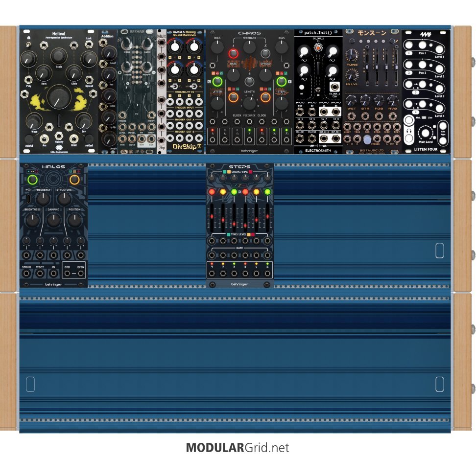Click the first Steps fader on the left
The width and height of the screenshot is (476, 458).
coord(212,218)
